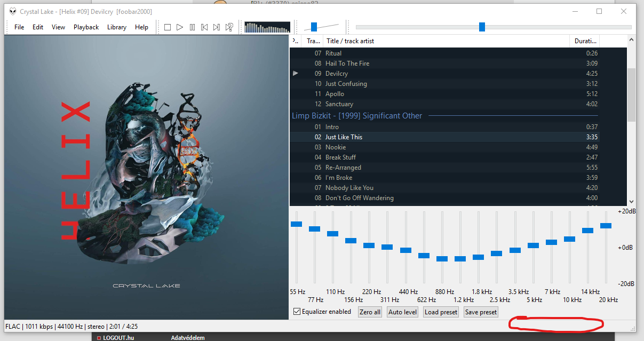Click the Load preset button

[441, 312]
